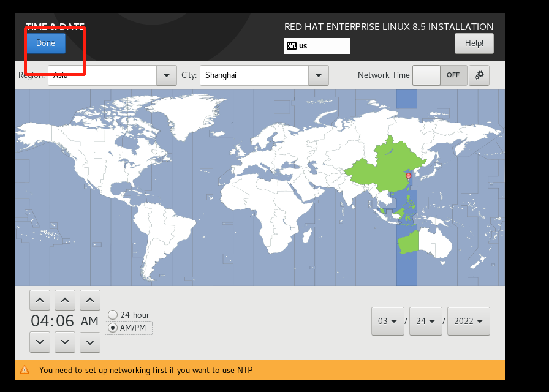
Task: Select the 24-hour radio button
Action: [x=112, y=315]
